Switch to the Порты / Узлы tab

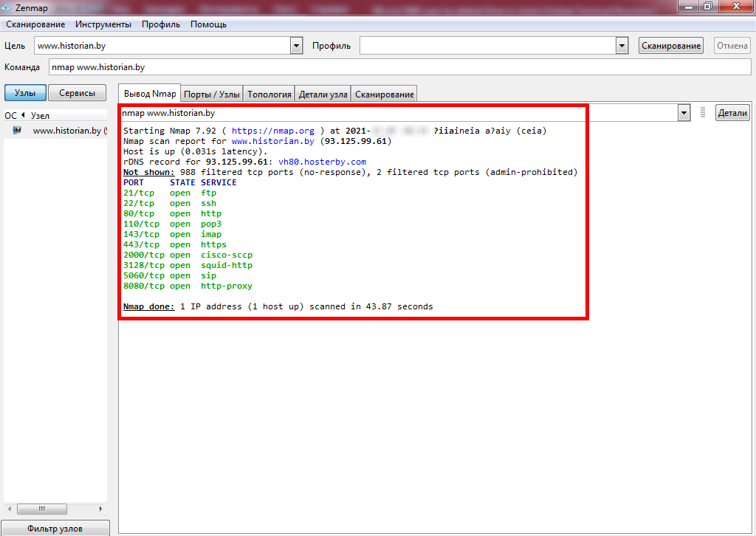click(x=212, y=95)
